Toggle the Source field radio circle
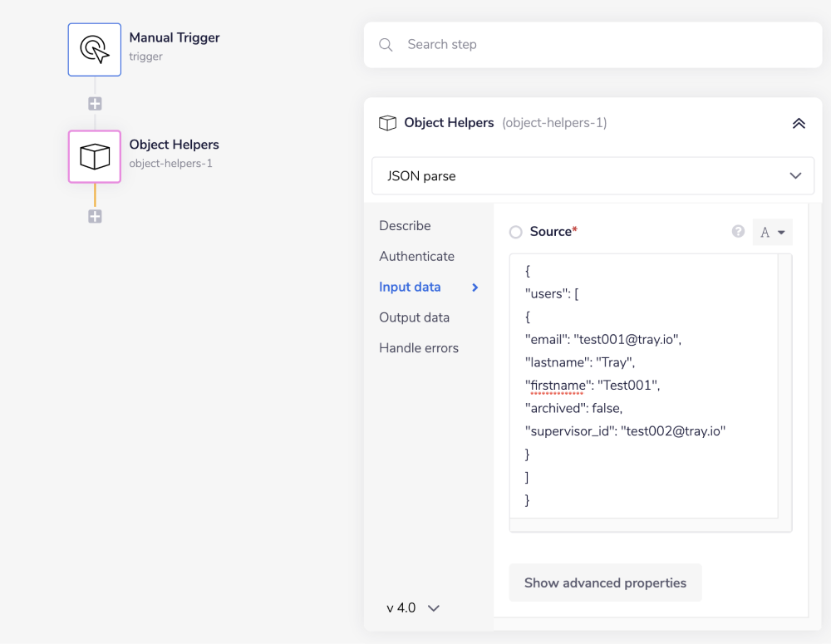Viewport: 831px width, 644px height. click(x=516, y=233)
